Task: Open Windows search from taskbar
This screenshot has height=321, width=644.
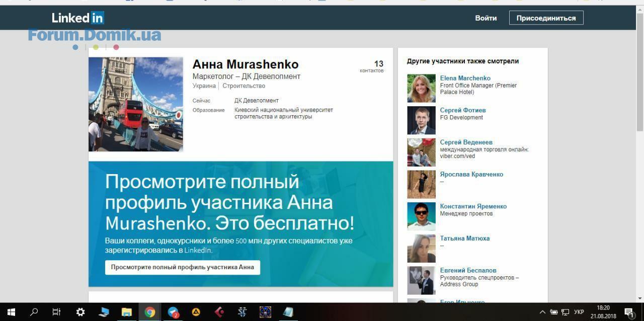Action: 34,312
